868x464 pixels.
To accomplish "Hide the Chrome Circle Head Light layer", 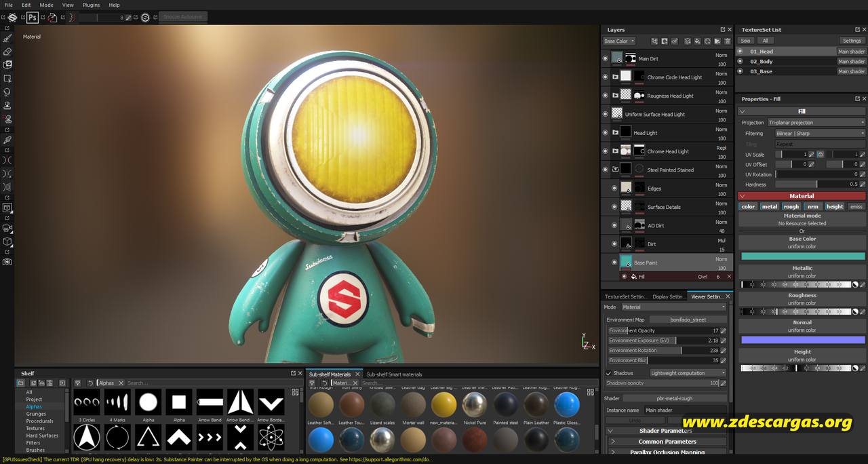I will pyautogui.click(x=606, y=77).
